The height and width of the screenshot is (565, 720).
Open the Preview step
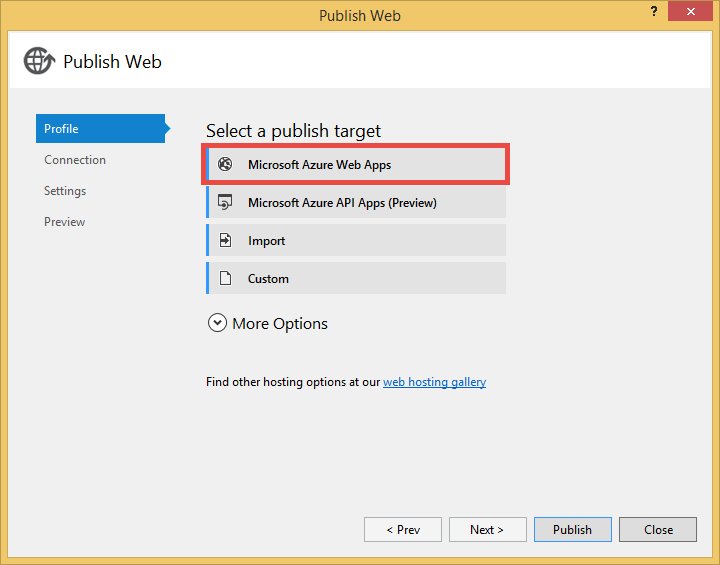click(x=64, y=222)
